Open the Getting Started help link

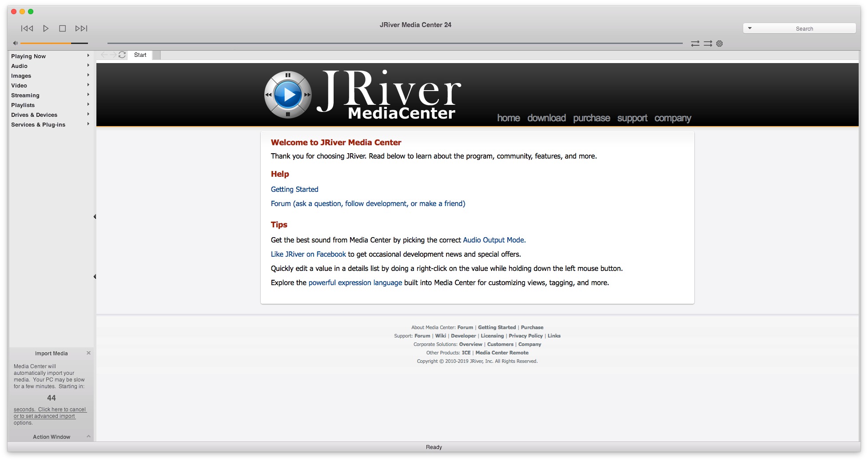pos(295,190)
